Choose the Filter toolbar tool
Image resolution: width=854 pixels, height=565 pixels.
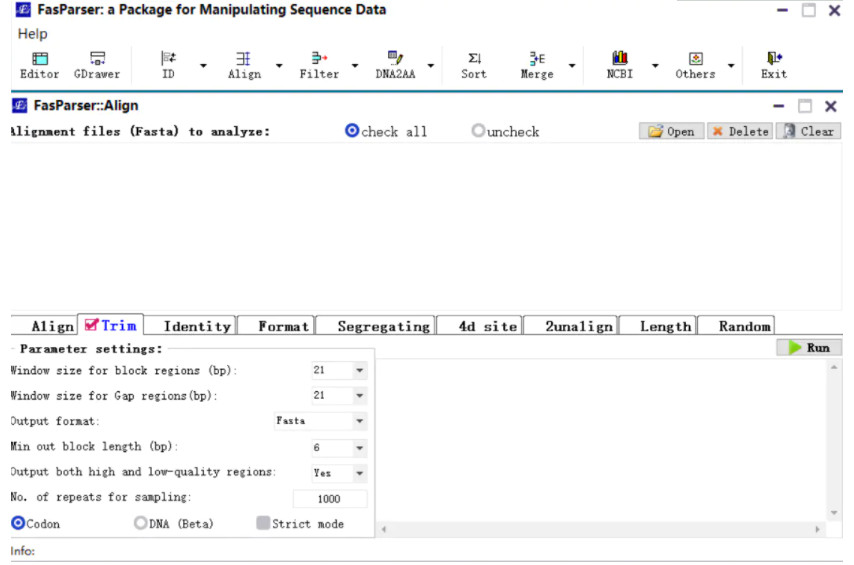[x=319, y=65]
